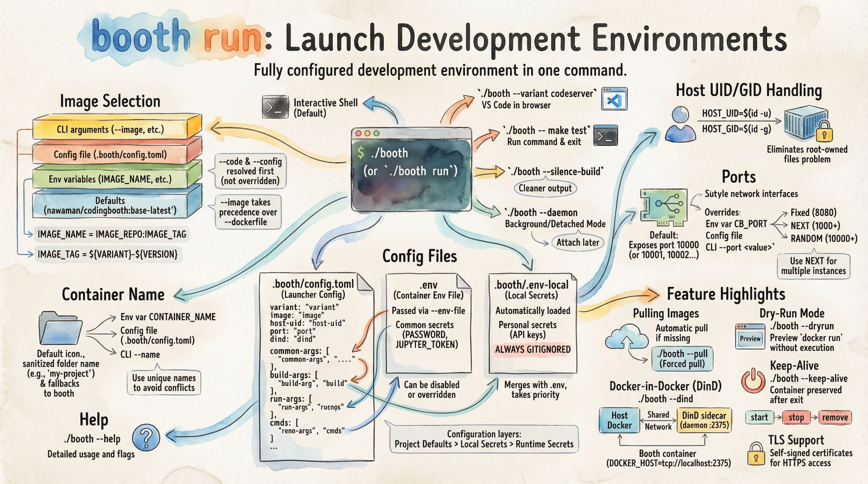
Task: Click the green dot on the terminal window
Action: pos(376,133)
